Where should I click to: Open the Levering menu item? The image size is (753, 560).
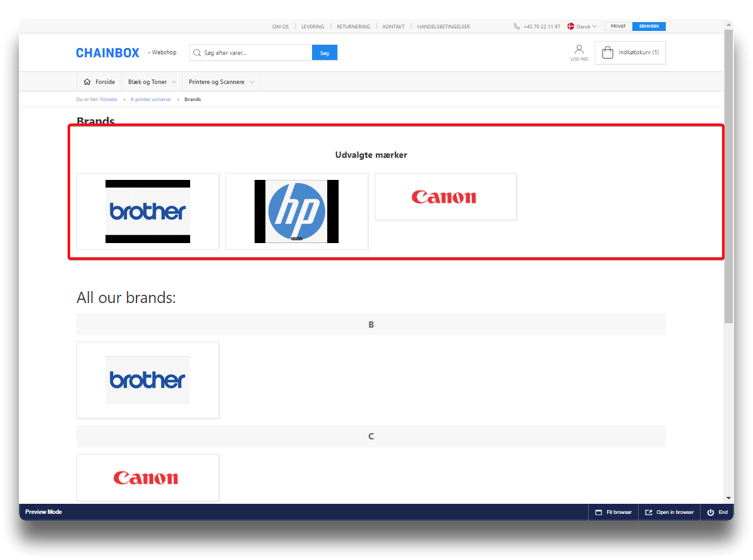coord(313,27)
